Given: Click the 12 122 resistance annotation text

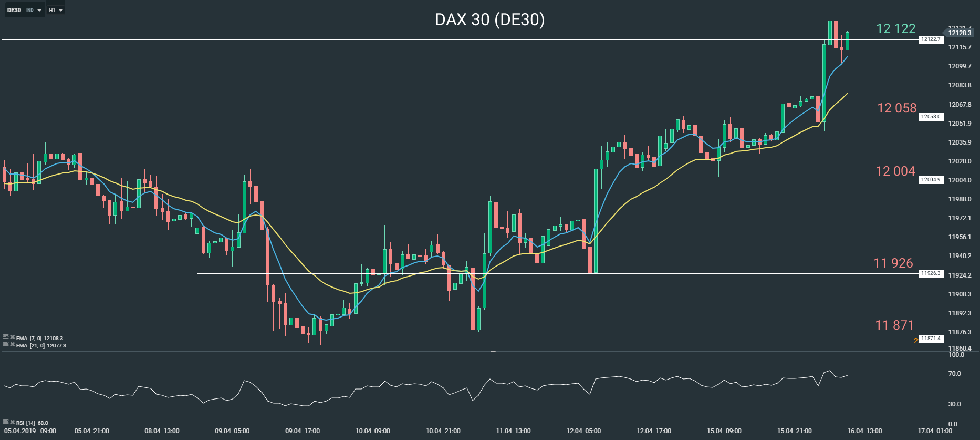Looking at the screenshot, I should pos(895,29).
